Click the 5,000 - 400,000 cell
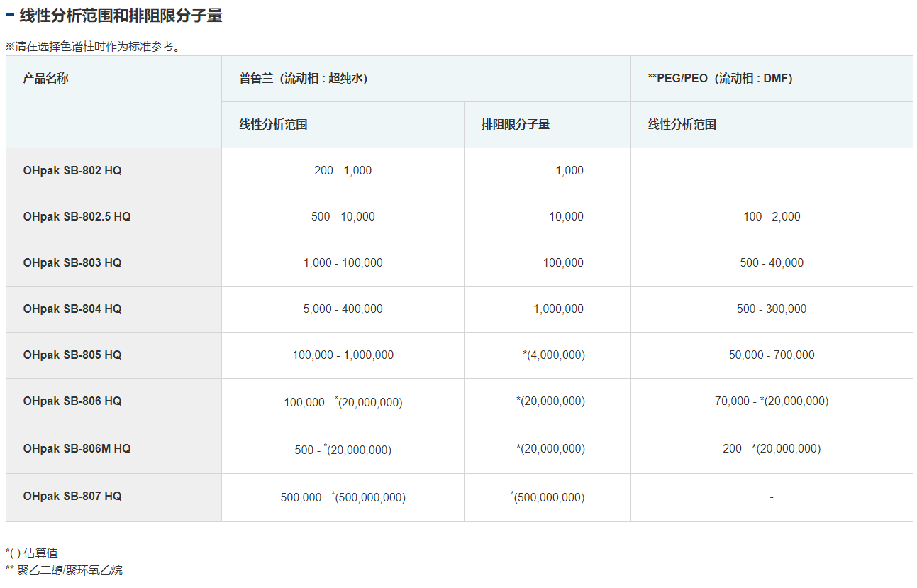The image size is (917, 588). point(343,309)
